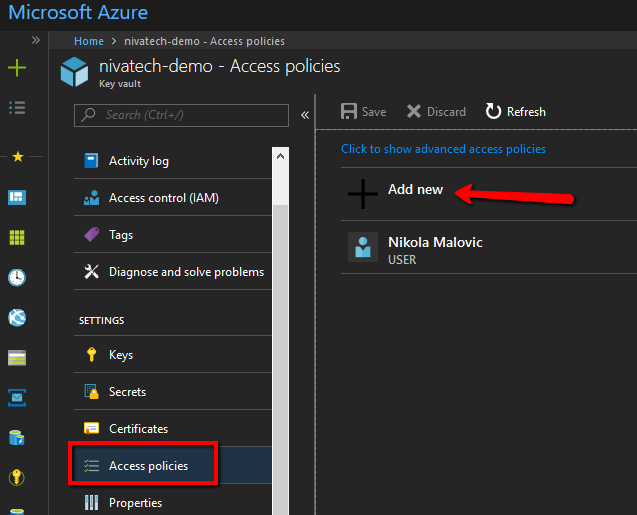Click the Refresh toolbar button
The height and width of the screenshot is (515, 637).
[515, 111]
